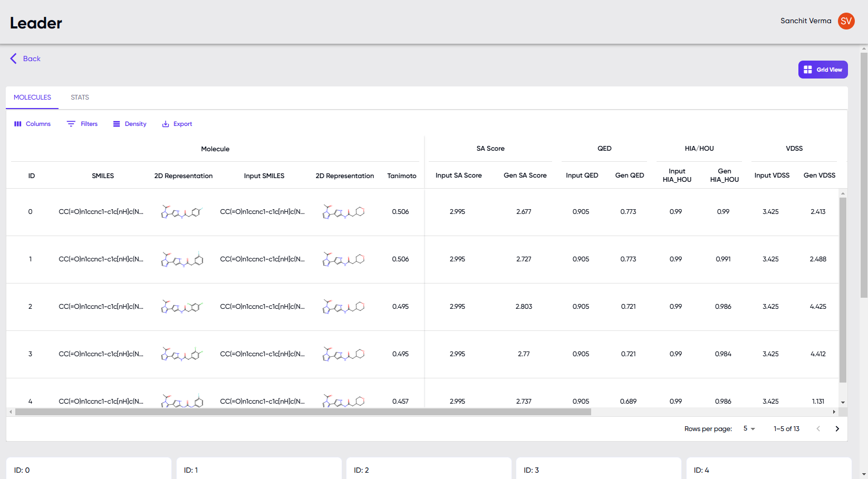Screen dimensions: 868x479
Task: Sort by the SMILES column header
Action: pos(103,175)
